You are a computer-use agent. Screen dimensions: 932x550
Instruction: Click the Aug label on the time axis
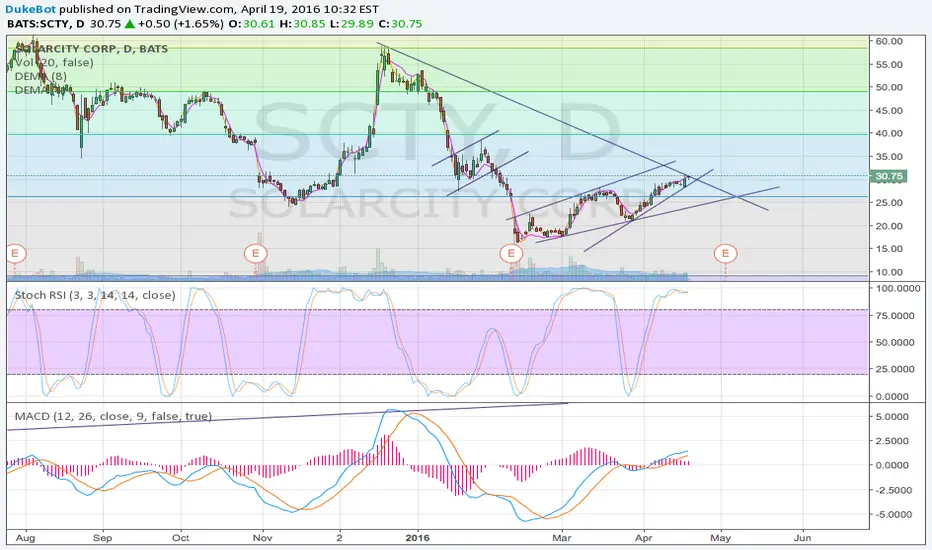(x=25, y=538)
